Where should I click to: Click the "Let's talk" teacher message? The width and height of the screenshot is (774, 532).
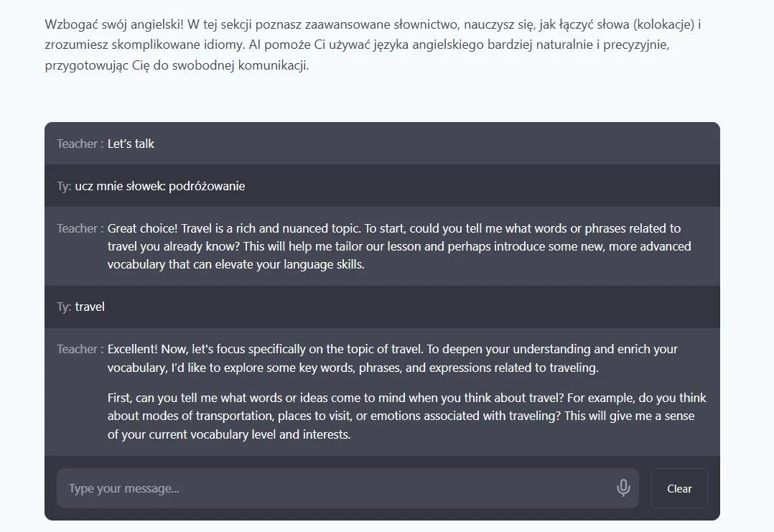click(131, 144)
